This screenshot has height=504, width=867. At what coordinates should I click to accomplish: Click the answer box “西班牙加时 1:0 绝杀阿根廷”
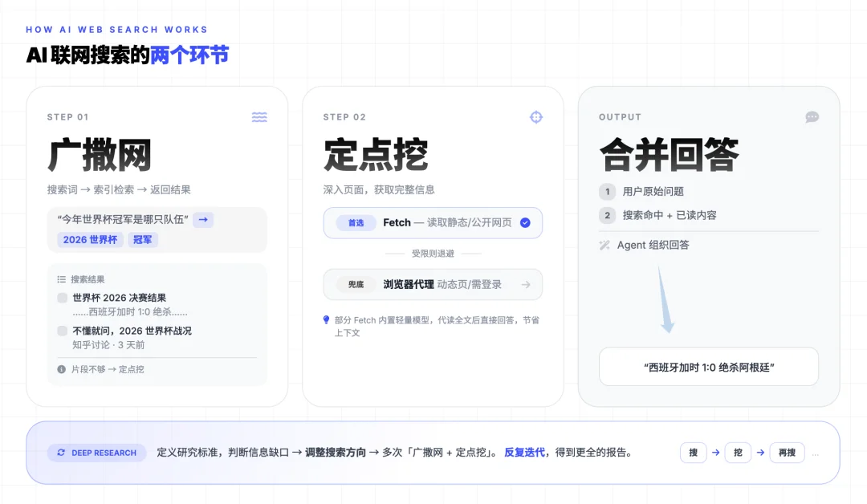click(x=708, y=367)
